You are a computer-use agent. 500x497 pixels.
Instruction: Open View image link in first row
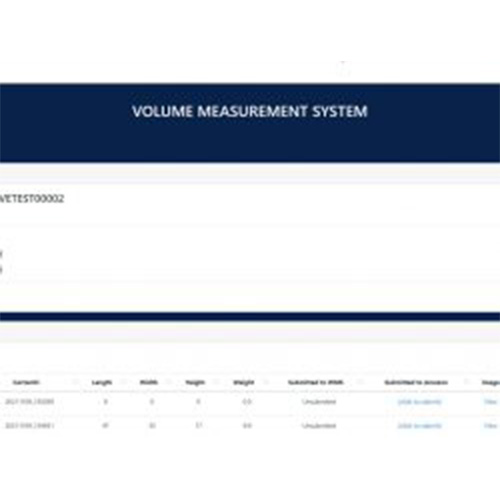pos(490,402)
